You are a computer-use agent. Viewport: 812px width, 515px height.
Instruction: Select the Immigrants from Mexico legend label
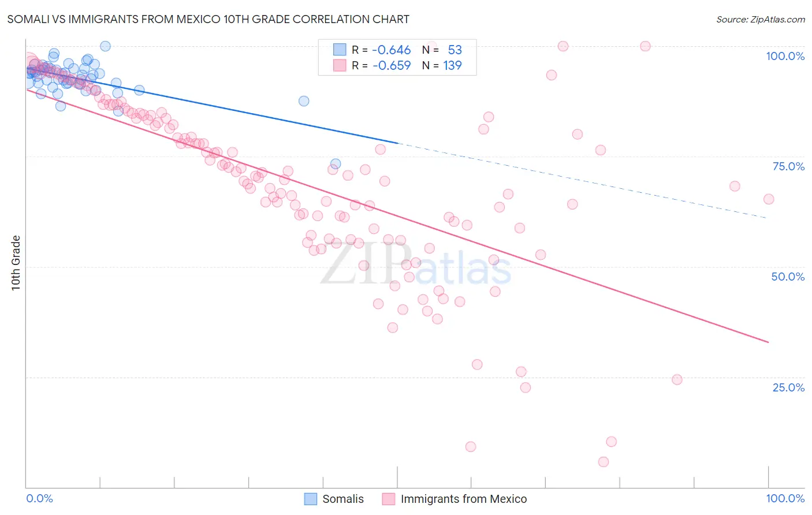tap(464, 499)
